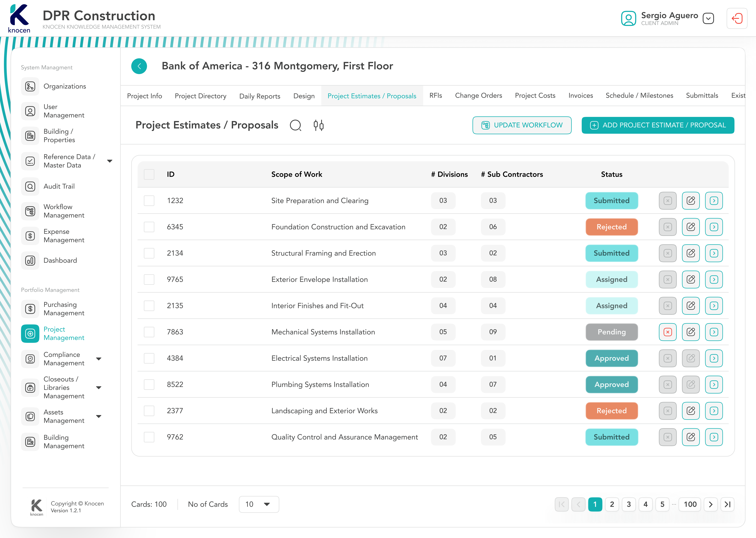Click the Update Workflow button

click(522, 125)
